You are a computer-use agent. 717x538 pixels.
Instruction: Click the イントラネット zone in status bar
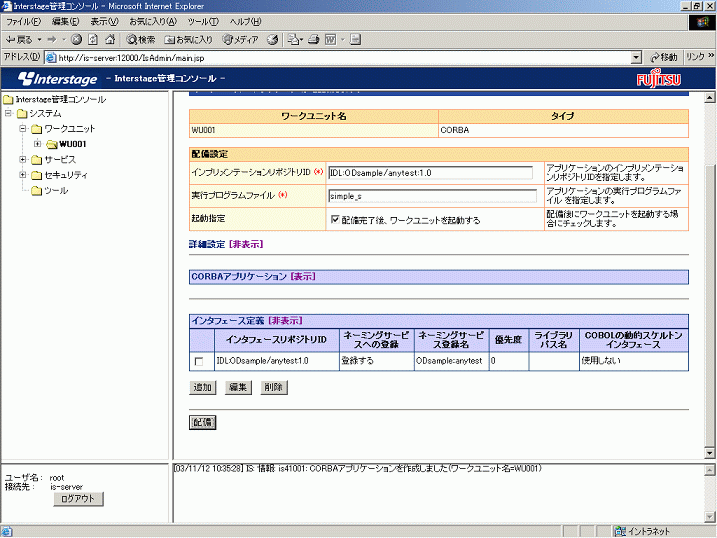pyautogui.click(x=642, y=531)
